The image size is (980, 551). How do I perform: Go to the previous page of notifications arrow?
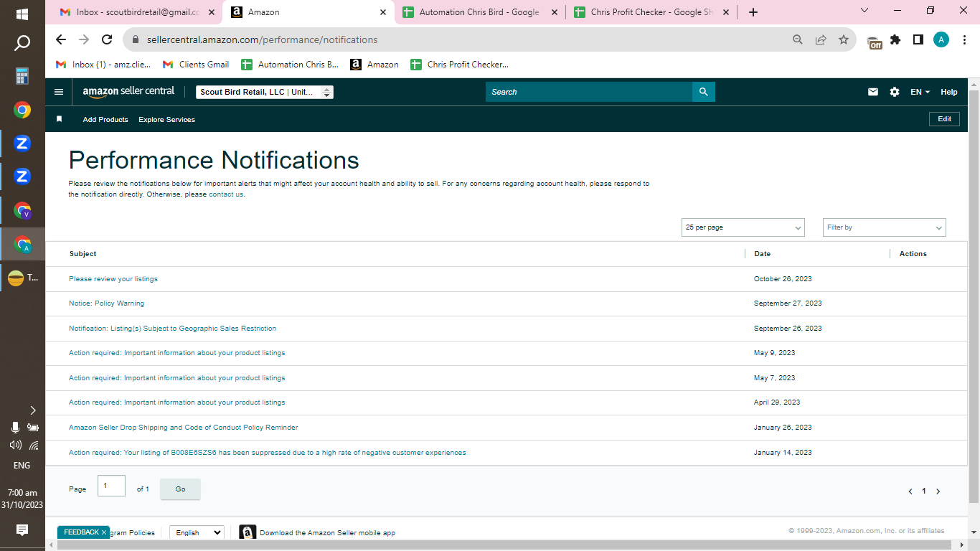pyautogui.click(x=910, y=491)
